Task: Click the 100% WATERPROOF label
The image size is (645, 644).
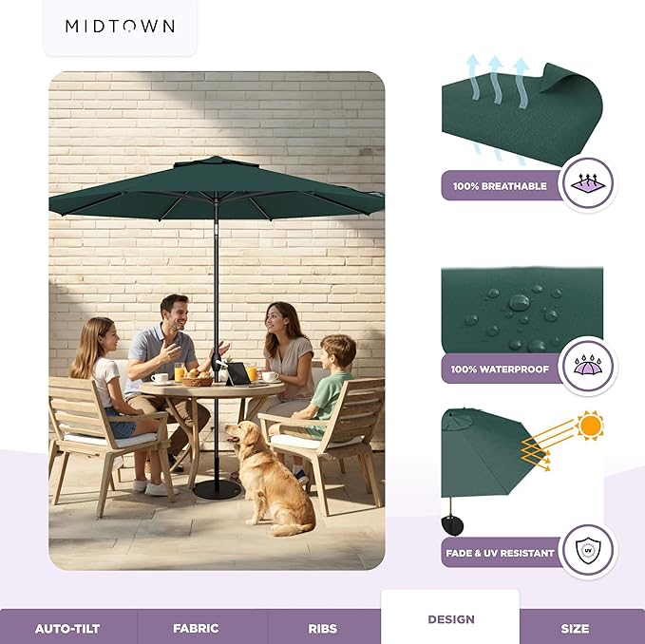Action: coord(500,369)
